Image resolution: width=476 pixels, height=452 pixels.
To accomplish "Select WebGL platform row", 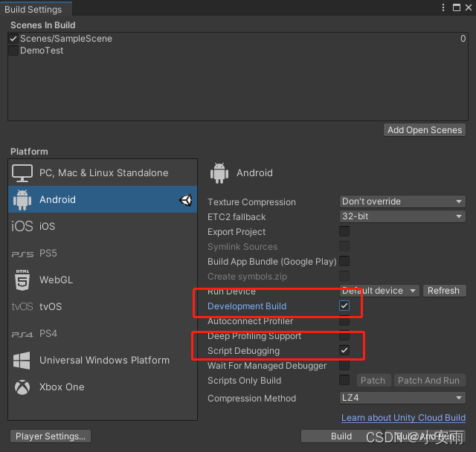I will tap(103, 280).
